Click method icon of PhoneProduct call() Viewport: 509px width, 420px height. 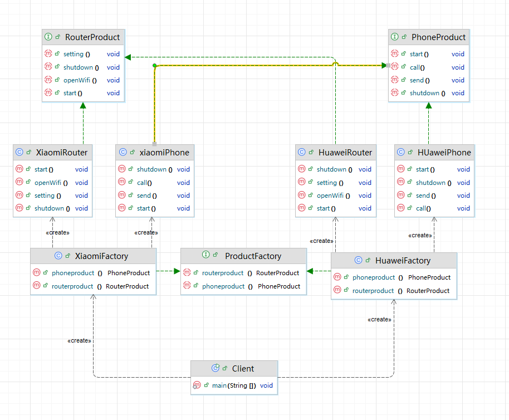click(x=394, y=66)
